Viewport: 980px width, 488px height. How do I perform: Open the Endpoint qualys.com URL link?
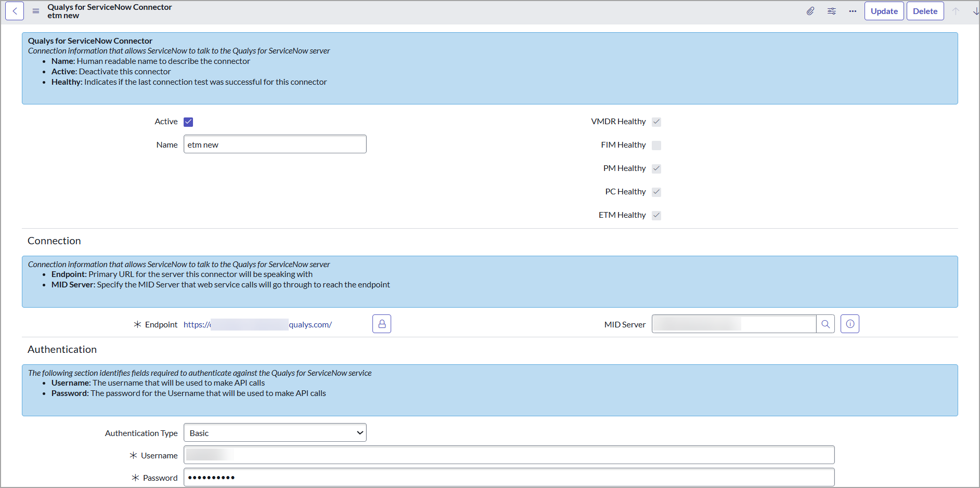pyautogui.click(x=257, y=325)
